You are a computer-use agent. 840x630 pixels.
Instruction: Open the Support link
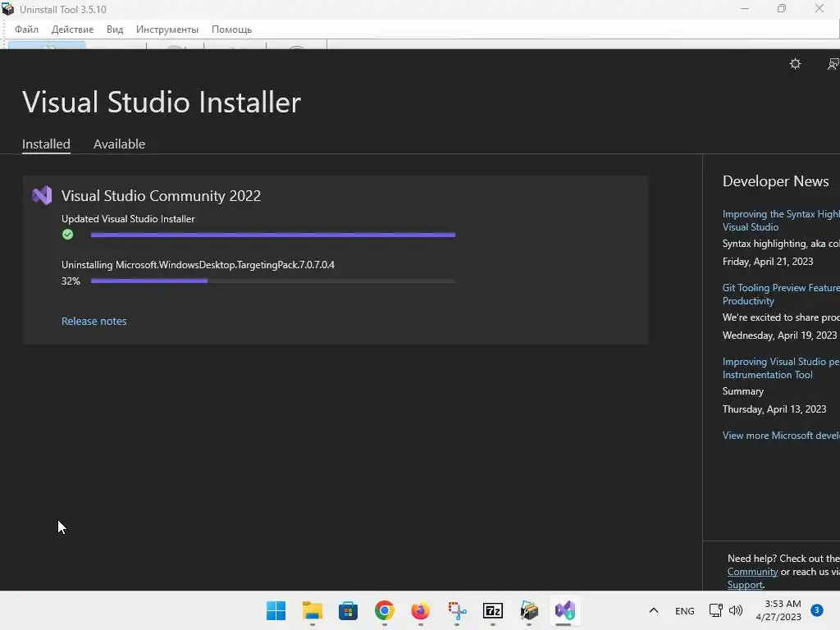click(745, 585)
